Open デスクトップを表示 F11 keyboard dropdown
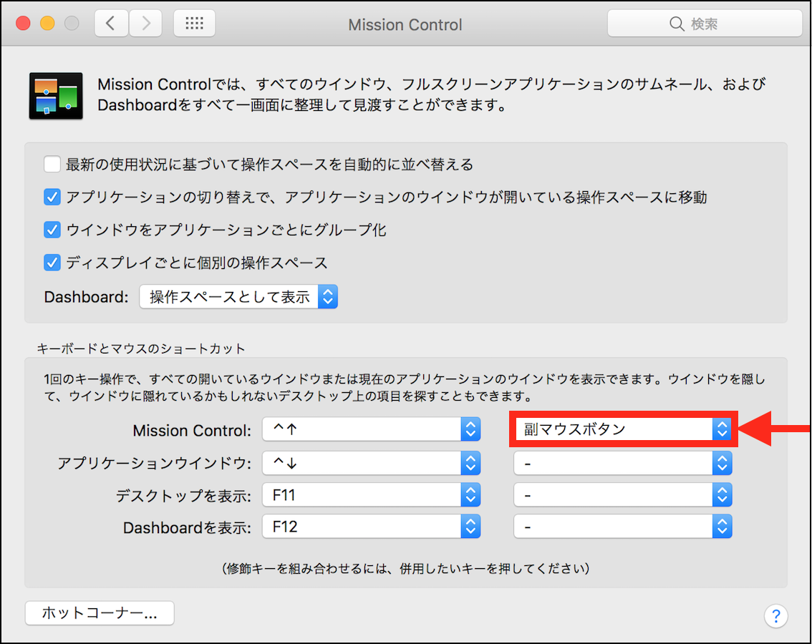The height and width of the screenshot is (644, 812). click(372, 495)
